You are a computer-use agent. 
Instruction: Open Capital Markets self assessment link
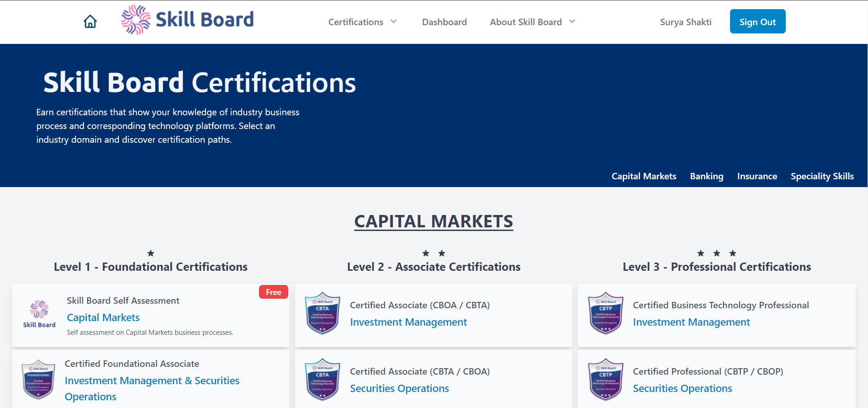click(x=103, y=317)
